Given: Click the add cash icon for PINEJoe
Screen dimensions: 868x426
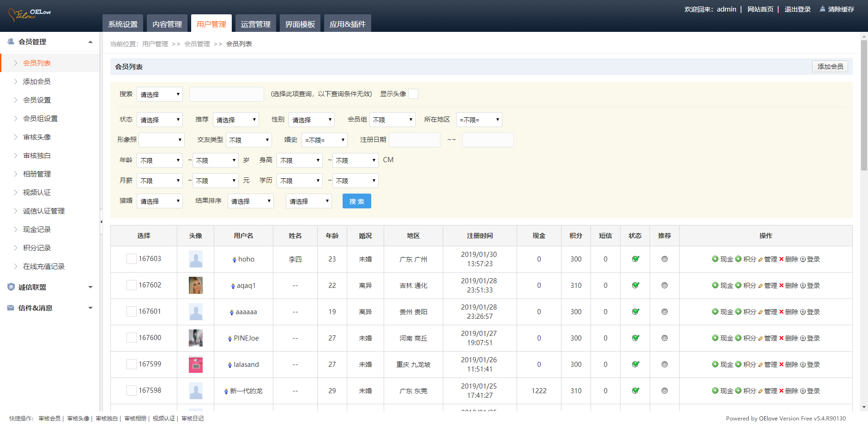Looking at the screenshot, I should 715,338.
